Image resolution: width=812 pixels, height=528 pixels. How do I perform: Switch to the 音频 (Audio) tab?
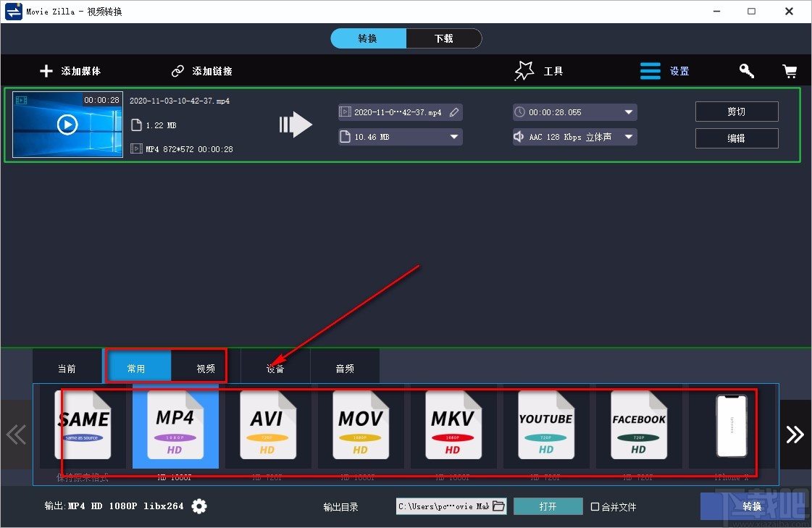tap(345, 369)
